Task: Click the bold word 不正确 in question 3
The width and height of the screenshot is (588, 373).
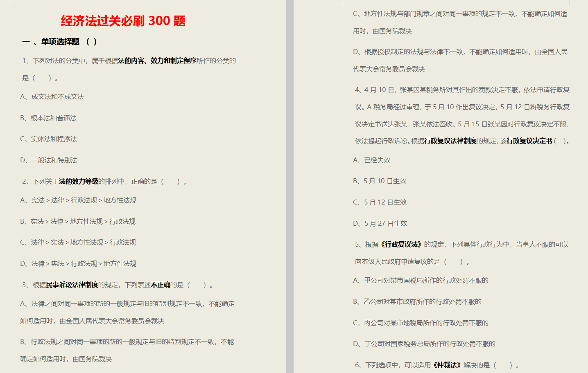Action: point(161,285)
